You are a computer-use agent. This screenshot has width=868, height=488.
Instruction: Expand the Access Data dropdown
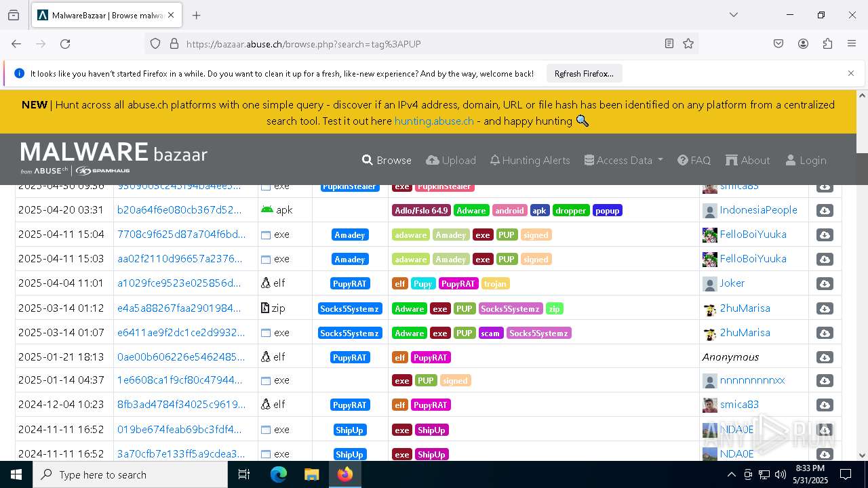coord(623,160)
